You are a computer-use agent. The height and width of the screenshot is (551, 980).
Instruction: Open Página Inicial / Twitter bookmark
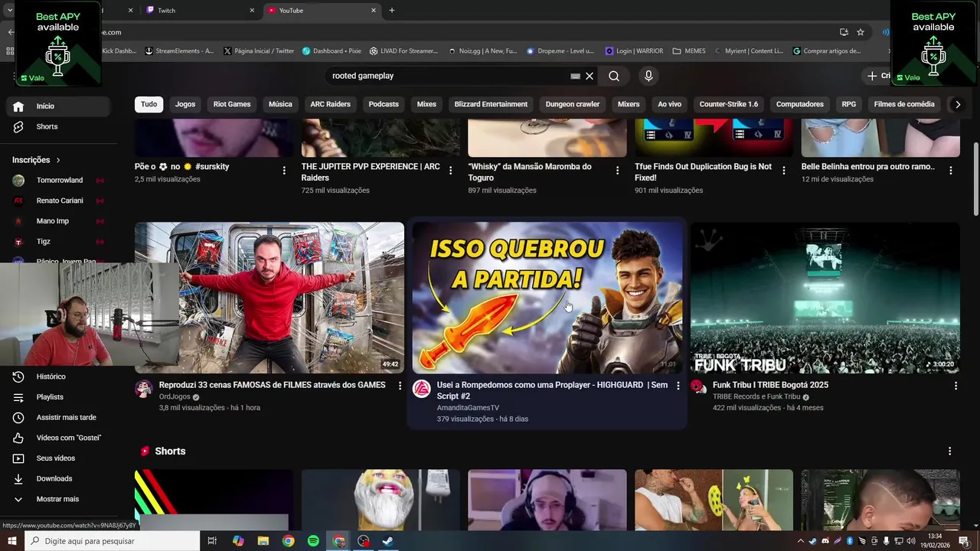click(x=259, y=51)
